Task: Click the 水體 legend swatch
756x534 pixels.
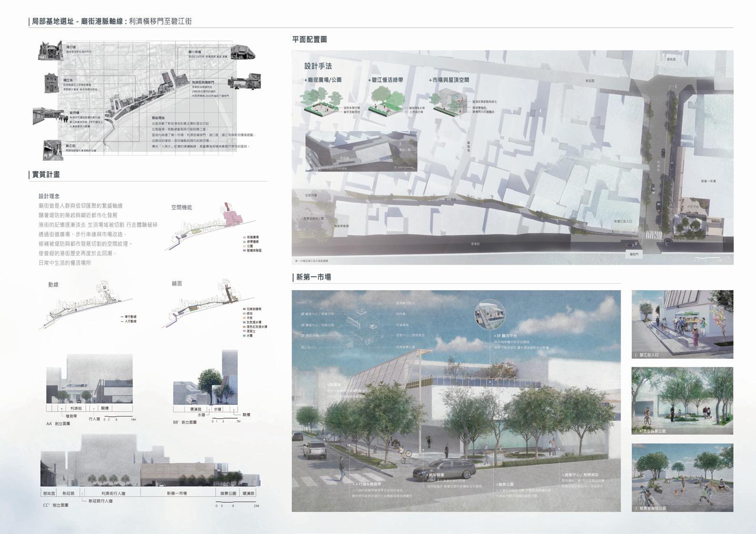Action: point(244,335)
